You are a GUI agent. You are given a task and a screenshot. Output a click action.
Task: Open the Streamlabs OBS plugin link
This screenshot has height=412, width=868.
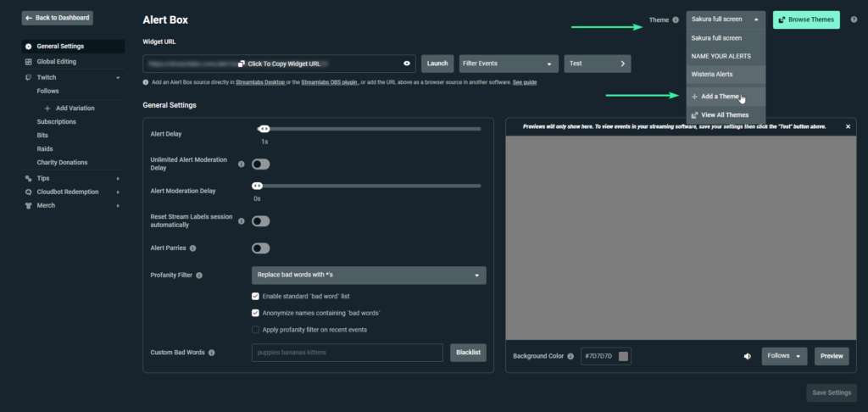[x=331, y=82]
